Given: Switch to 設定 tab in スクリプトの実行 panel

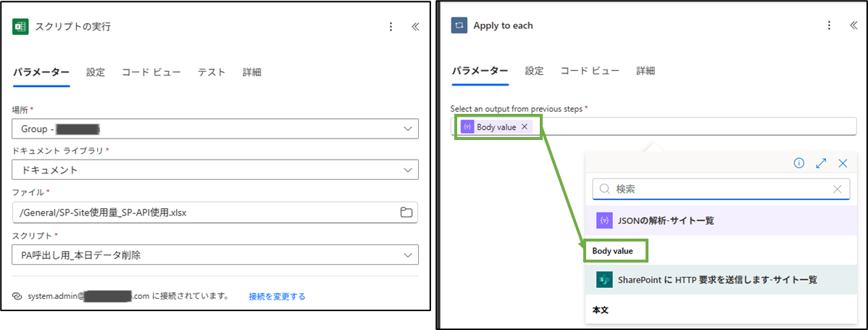Looking at the screenshot, I should click(96, 72).
